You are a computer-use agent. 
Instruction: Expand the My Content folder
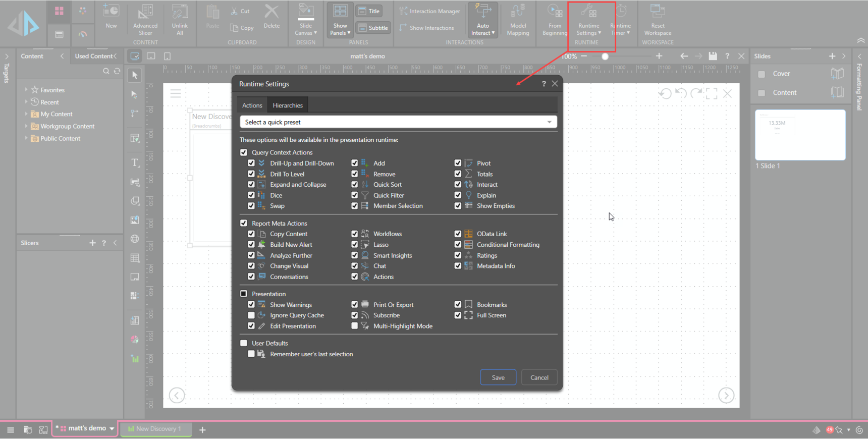point(26,114)
